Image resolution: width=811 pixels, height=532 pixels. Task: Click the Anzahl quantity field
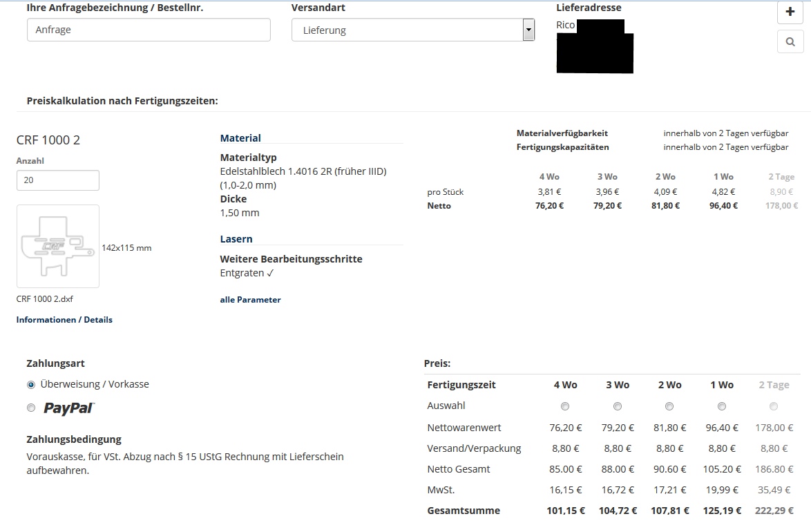[58, 180]
